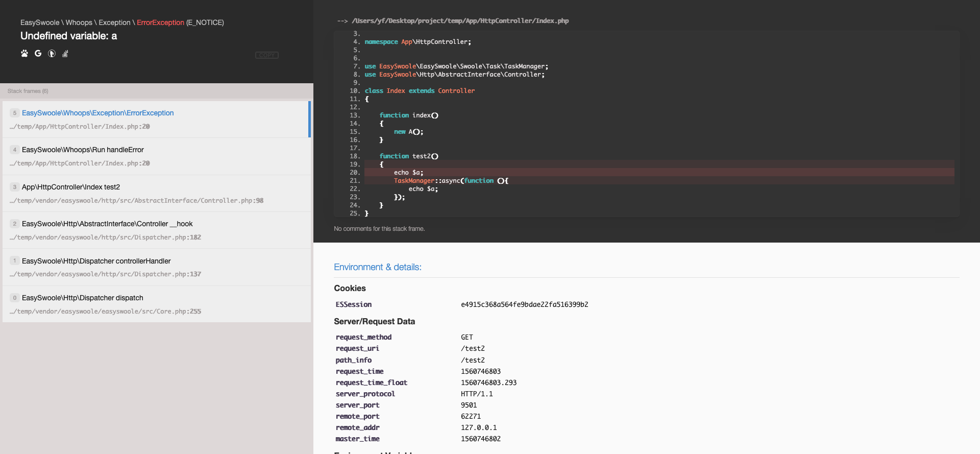Click the Environment & details heading
Viewport: 980px width, 454px height.
pyautogui.click(x=377, y=267)
